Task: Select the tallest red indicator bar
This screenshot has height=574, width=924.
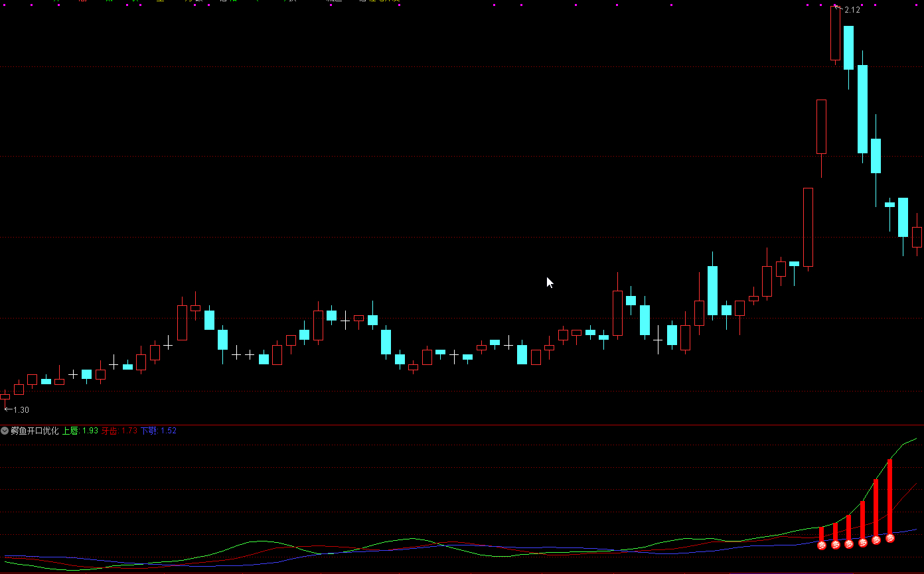Action: [x=890, y=496]
